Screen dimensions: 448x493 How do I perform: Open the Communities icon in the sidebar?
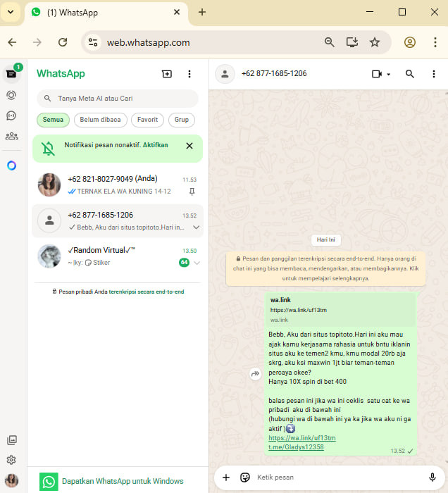[11, 136]
